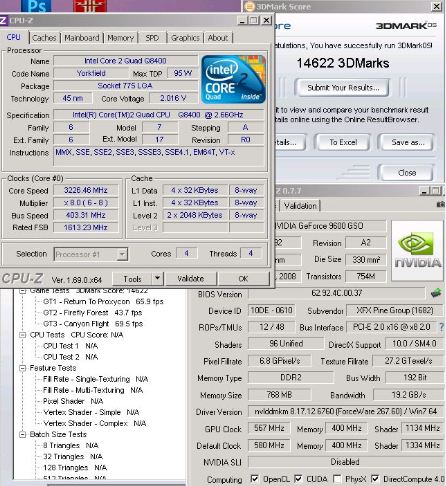
Task: Collapse the Batch Size Tests node
Action: (x=22, y=434)
